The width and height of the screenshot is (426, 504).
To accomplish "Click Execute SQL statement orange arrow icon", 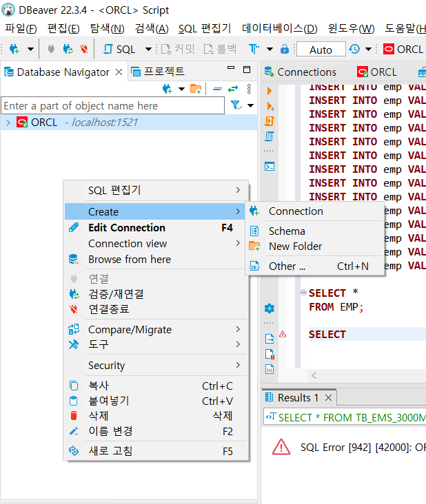I will (x=270, y=91).
